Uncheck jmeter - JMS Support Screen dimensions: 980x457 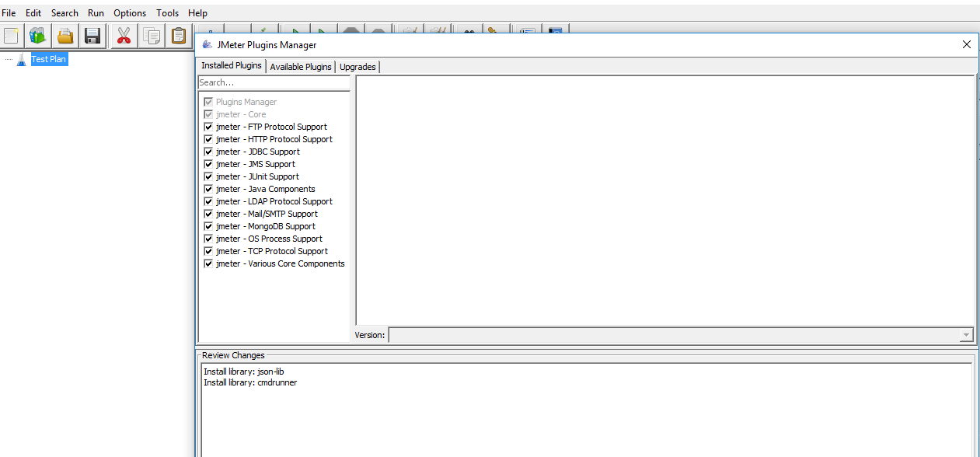coord(208,164)
